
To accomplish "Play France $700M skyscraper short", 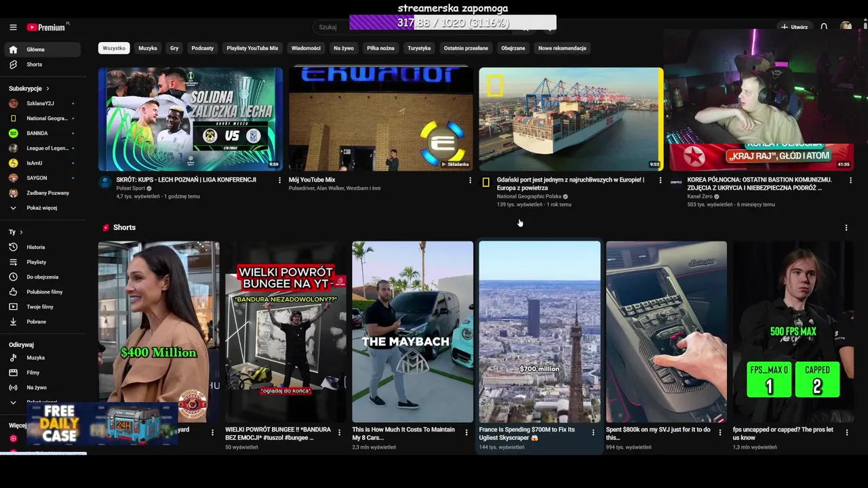I will pyautogui.click(x=539, y=332).
